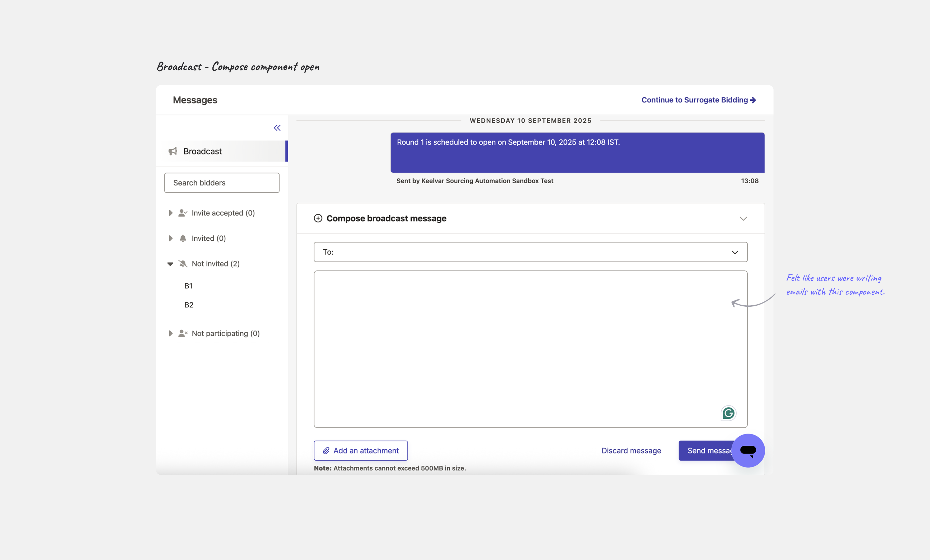Click the Not participating (0) label

coord(225,333)
